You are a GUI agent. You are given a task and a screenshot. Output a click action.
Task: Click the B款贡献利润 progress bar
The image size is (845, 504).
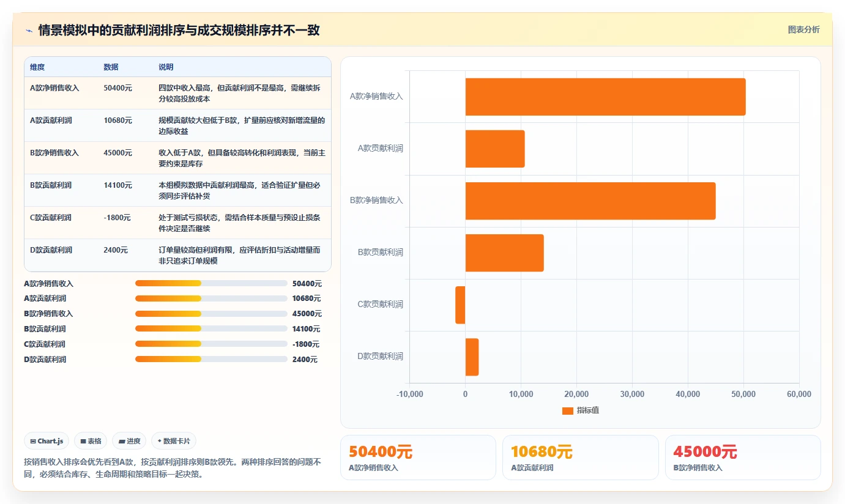click(x=211, y=328)
